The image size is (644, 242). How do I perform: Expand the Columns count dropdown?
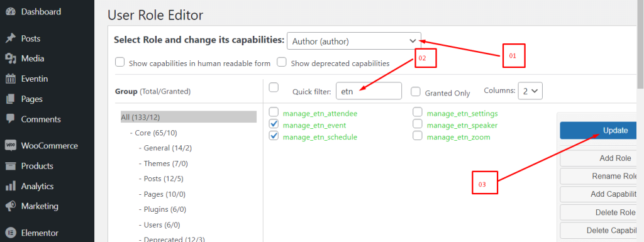click(x=530, y=91)
